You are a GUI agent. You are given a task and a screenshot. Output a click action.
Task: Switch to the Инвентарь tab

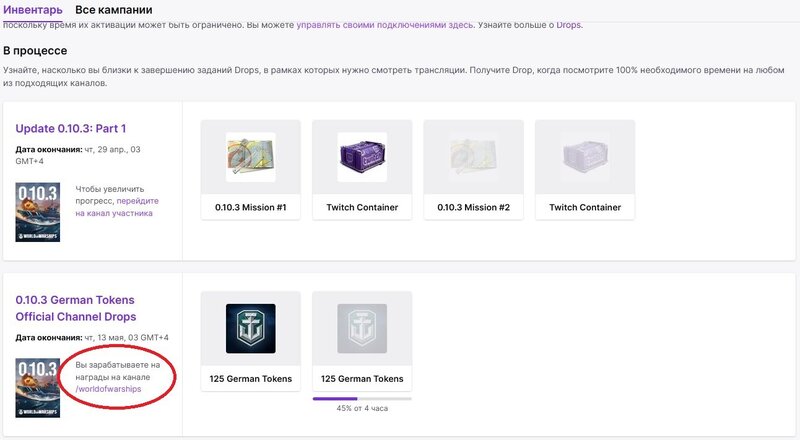pos(33,10)
